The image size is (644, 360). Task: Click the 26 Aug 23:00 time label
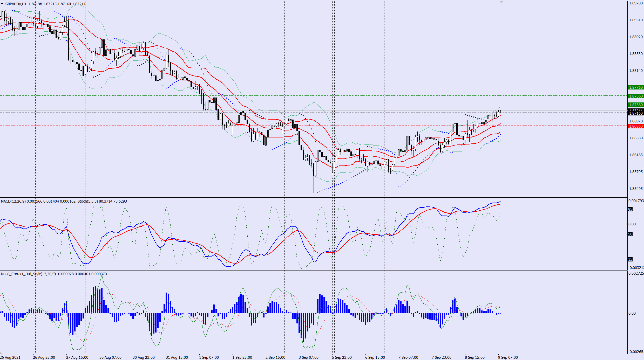point(44,357)
